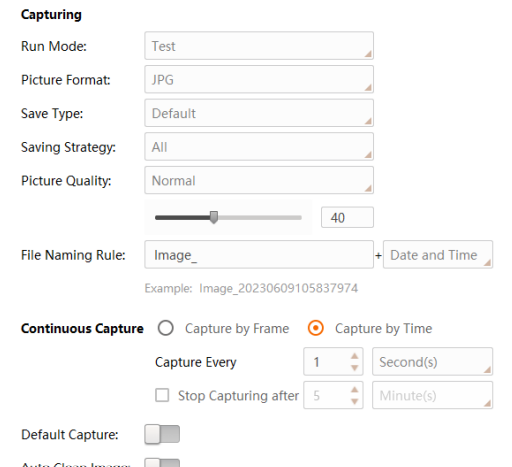Enable the Stop Capturing after checkbox

[162, 395]
